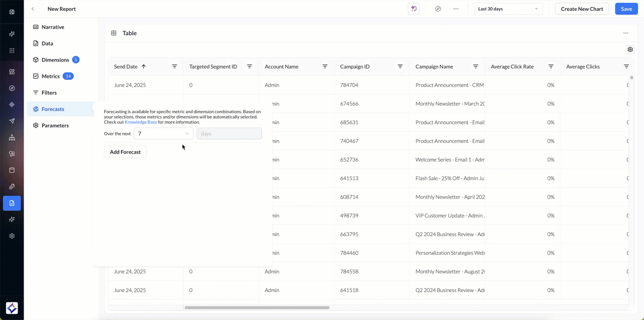Image resolution: width=644 pixels, height=320 pixels.
Task: Open the compass icon in top toolbar
Action: [438, 9]
